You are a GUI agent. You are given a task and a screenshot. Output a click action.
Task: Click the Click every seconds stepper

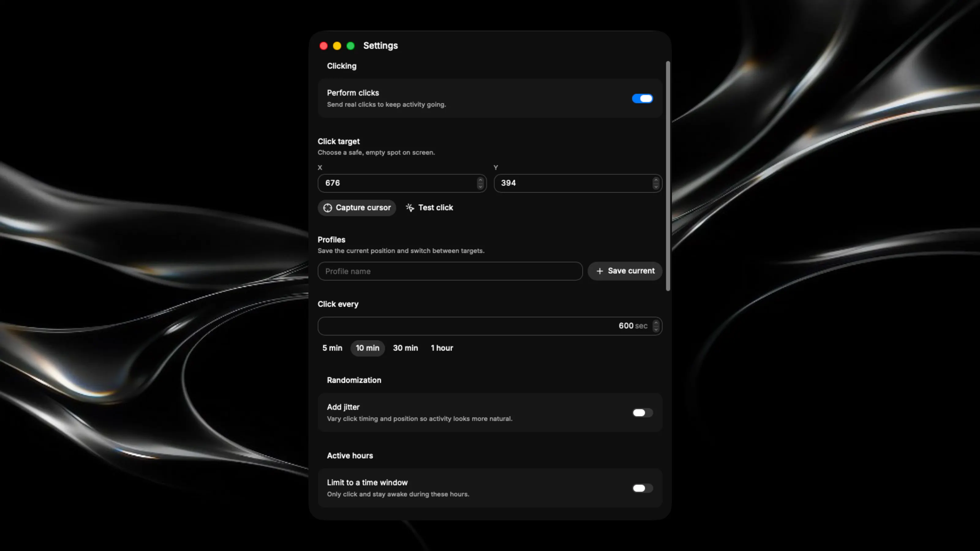[x=655, y=326]
